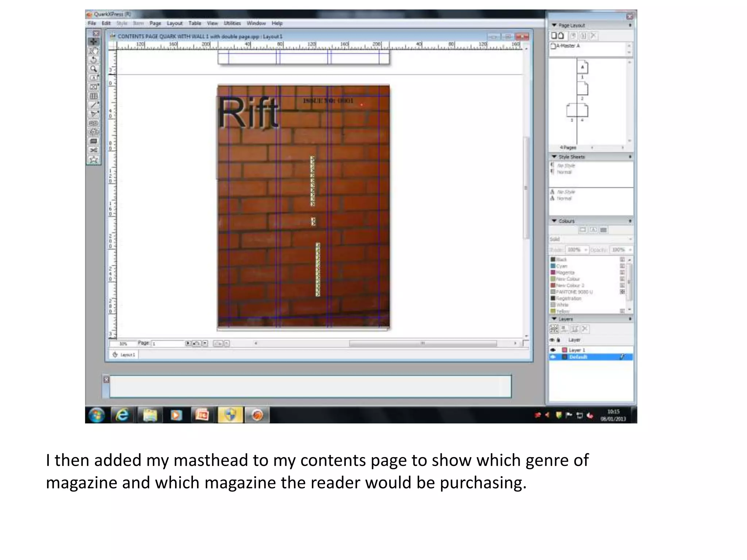Pick the Line drawing tool

(94, 105)
